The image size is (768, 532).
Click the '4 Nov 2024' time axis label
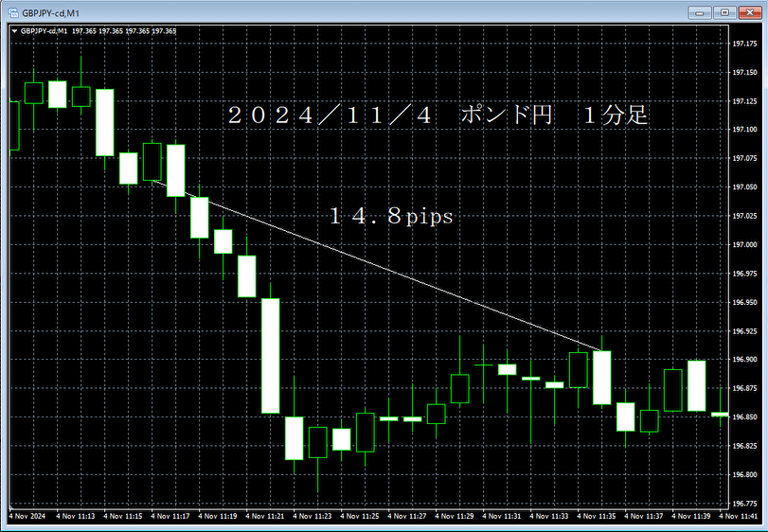click(x=27, y=516)
